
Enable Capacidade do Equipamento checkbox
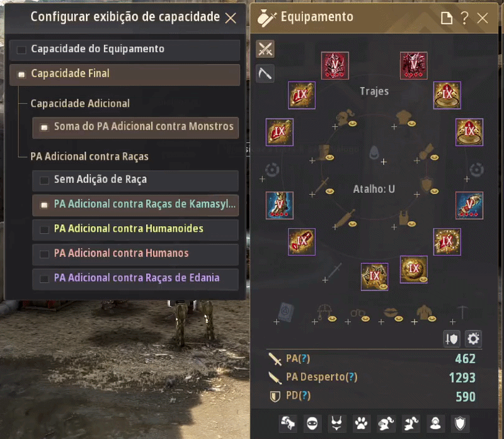21,50
